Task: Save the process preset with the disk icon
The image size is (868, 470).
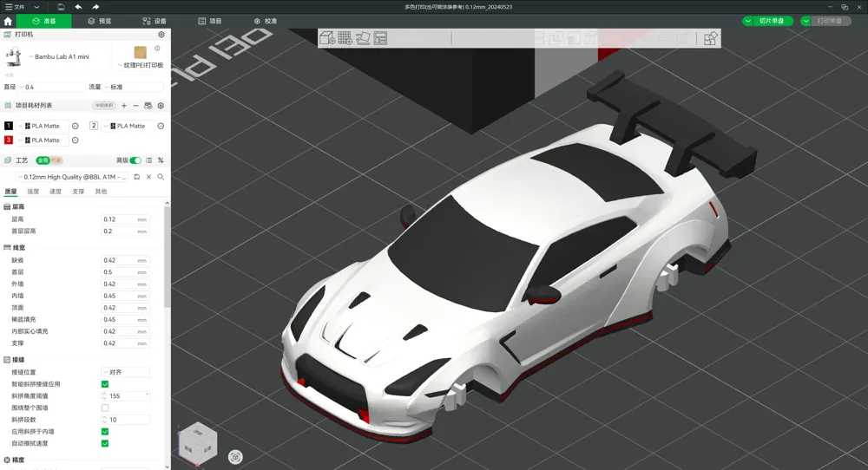Action: coord(137,177)
